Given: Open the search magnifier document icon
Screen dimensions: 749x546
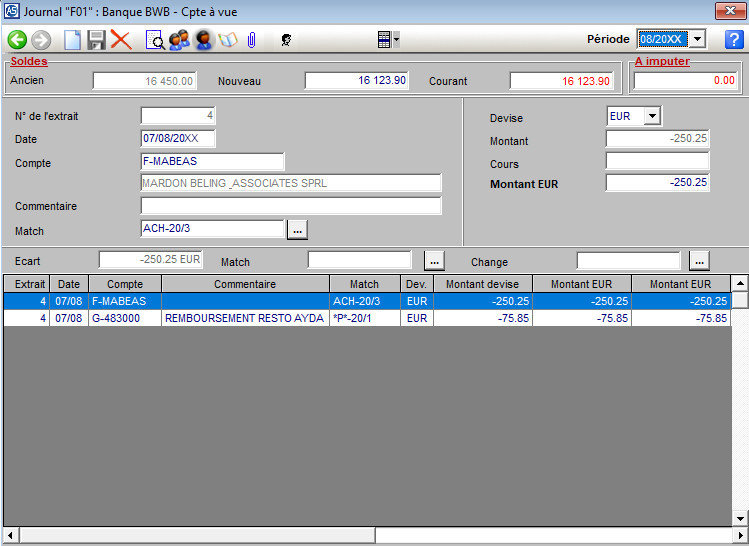Looking at the screenshot, I should coord(155,40).
